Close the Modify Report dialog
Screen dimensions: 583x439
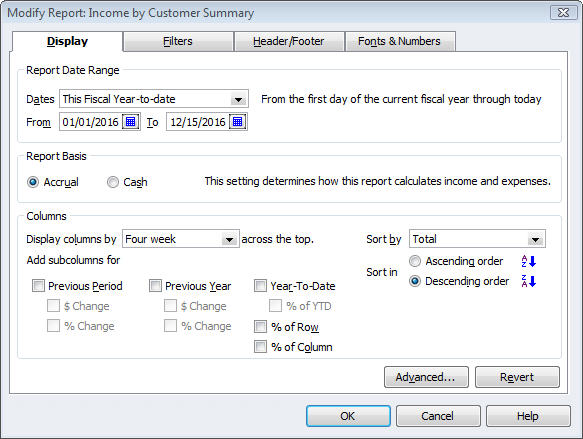[563, 13]
